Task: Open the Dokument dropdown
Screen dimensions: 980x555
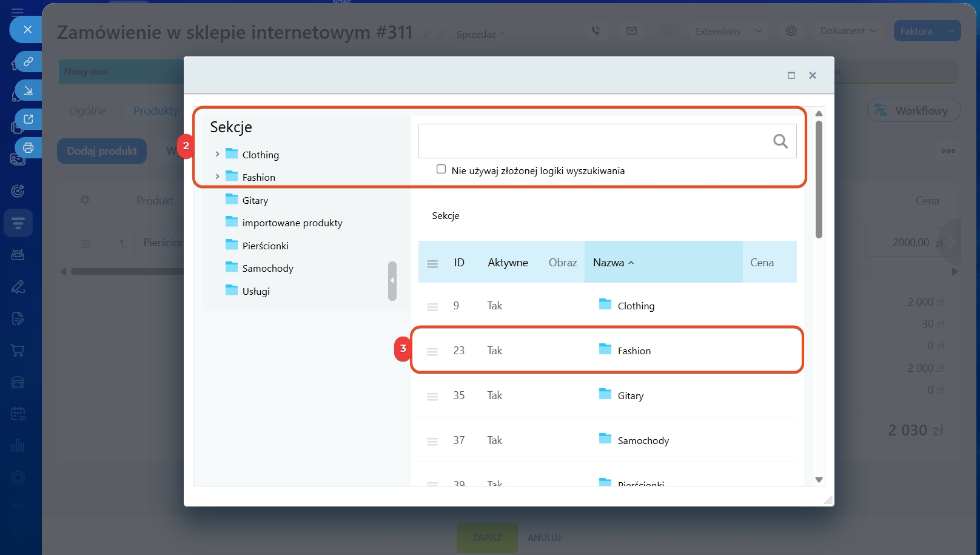Action: pos(848,31)
